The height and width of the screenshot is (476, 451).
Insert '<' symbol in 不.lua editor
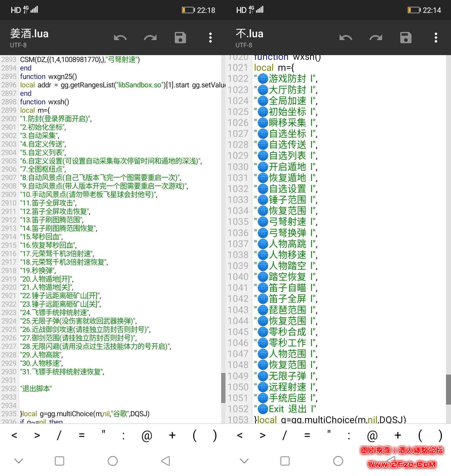point(240,435)
